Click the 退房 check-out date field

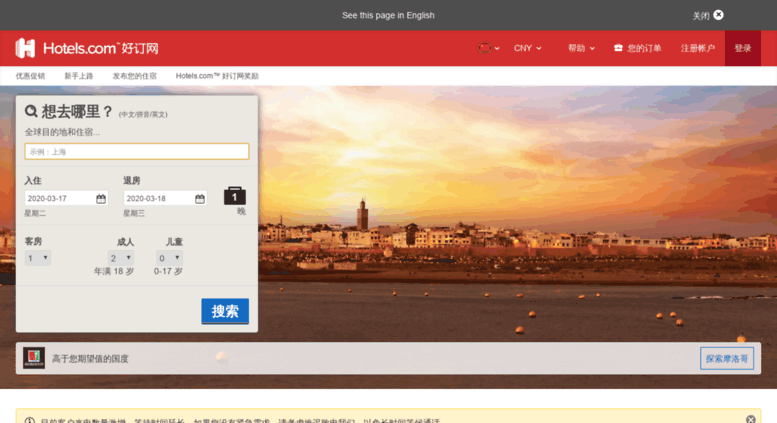click(x=166, y=198)
